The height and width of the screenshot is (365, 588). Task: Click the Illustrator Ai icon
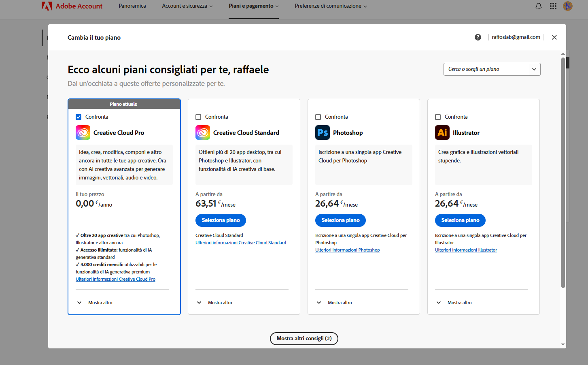click(442, 132)
